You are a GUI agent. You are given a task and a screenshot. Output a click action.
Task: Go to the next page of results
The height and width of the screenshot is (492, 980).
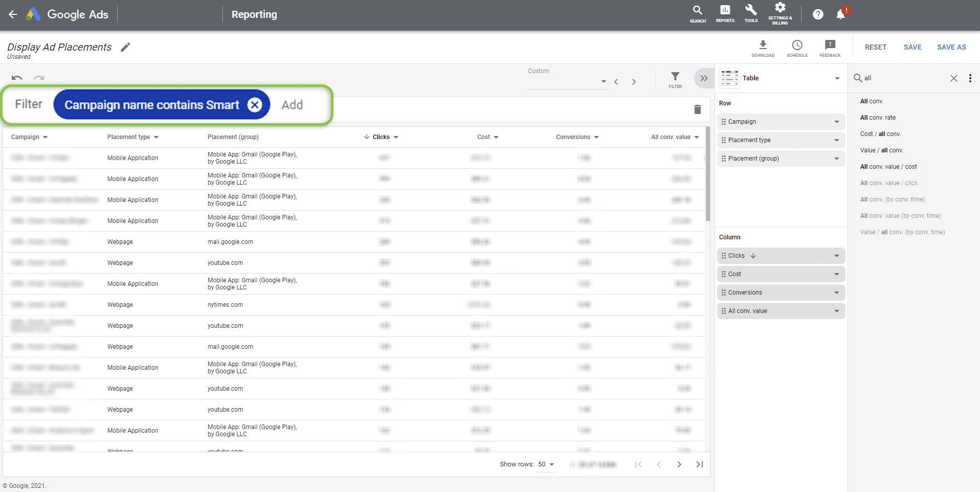pyautogui.click(x=679, y=464)
